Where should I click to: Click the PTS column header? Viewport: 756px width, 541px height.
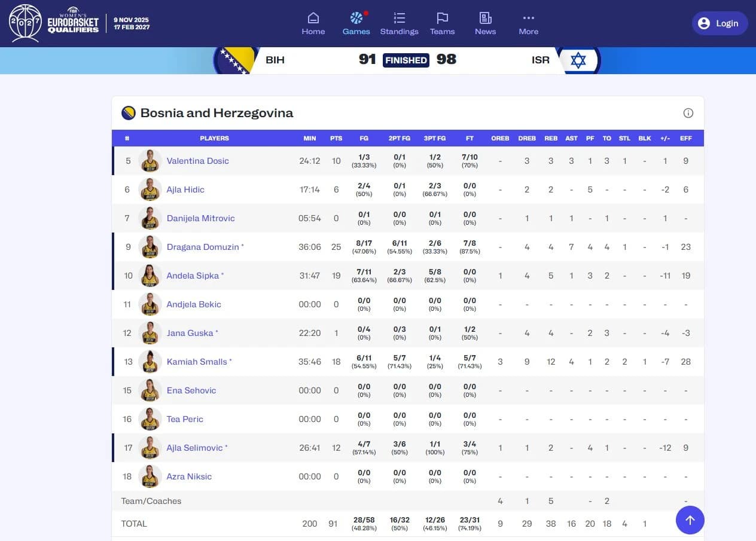336,138
